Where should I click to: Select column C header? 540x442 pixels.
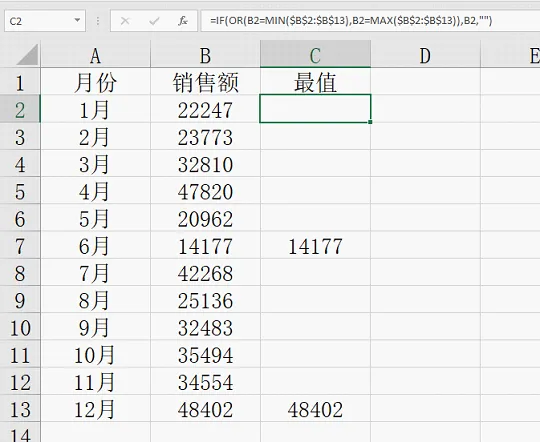315,55
